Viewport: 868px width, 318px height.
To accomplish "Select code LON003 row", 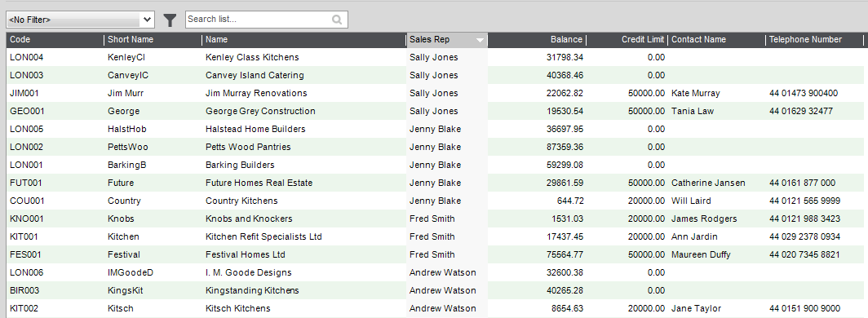I will tap(434, 75).
